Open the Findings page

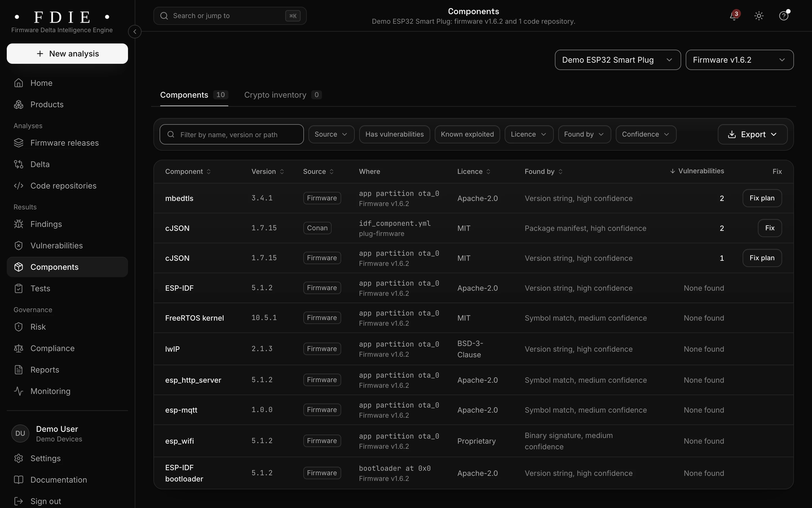point(67,224)
